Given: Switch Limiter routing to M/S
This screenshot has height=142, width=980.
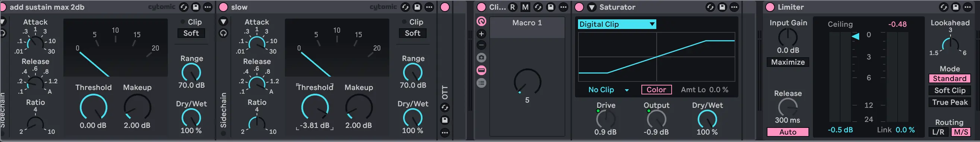Looking at the screenshot, I should tap(961, 132).
